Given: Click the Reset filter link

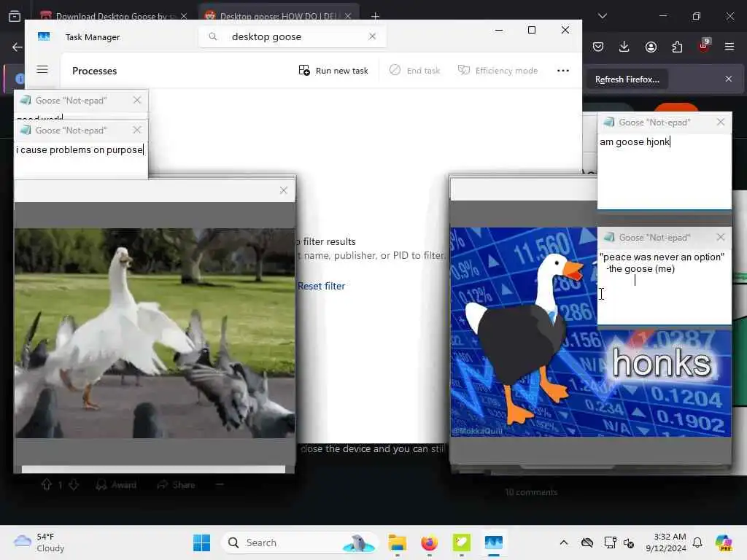Looking at the screenshot, I should [x=321, y=286].
